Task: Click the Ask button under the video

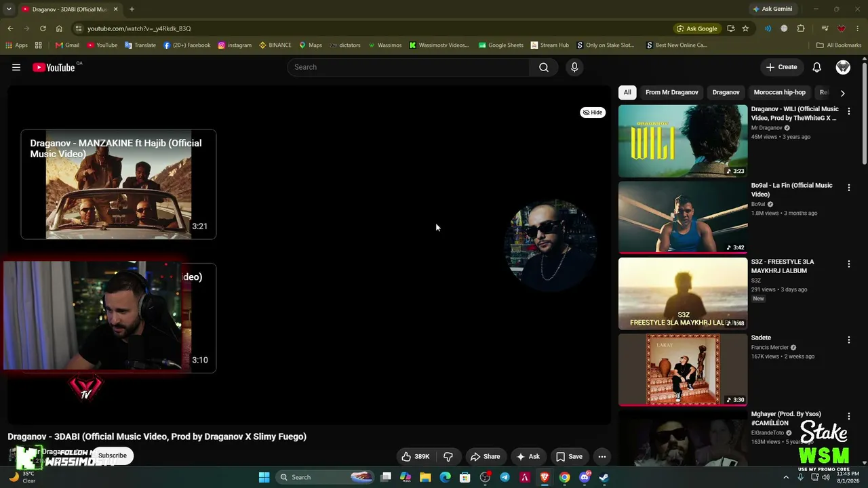Action: [x=528, y=457]
